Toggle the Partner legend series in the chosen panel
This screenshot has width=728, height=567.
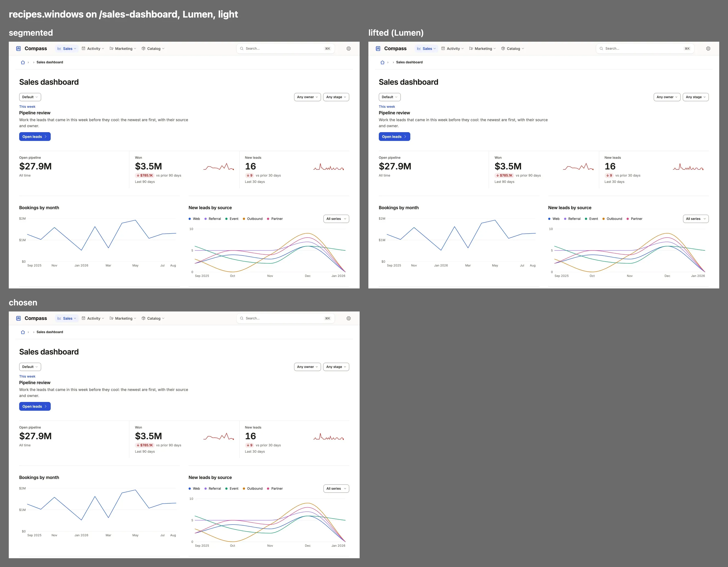pyautogui.click(x=275, y=489)
